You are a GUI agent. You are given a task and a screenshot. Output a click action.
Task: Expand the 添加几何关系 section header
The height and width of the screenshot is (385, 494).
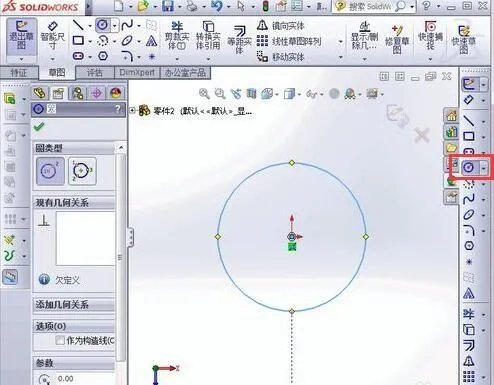coord(74,305)
